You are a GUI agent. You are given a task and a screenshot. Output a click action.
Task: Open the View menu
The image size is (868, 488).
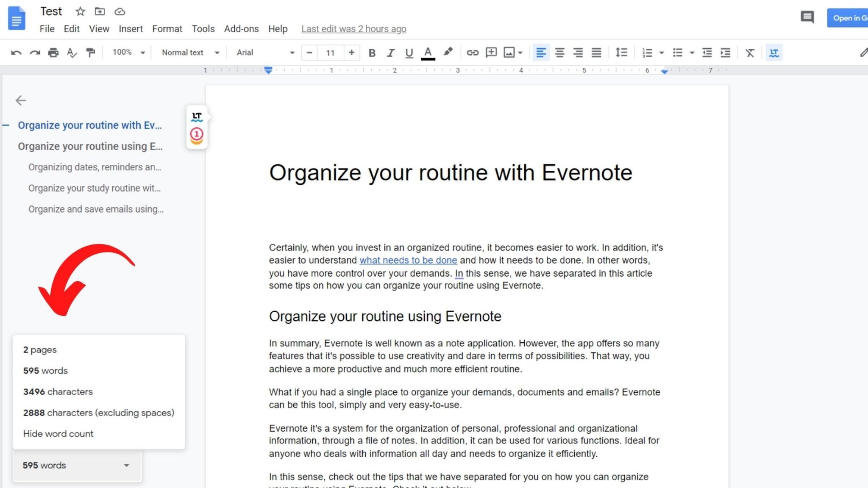pyautogui.click(x=99, y=29)
